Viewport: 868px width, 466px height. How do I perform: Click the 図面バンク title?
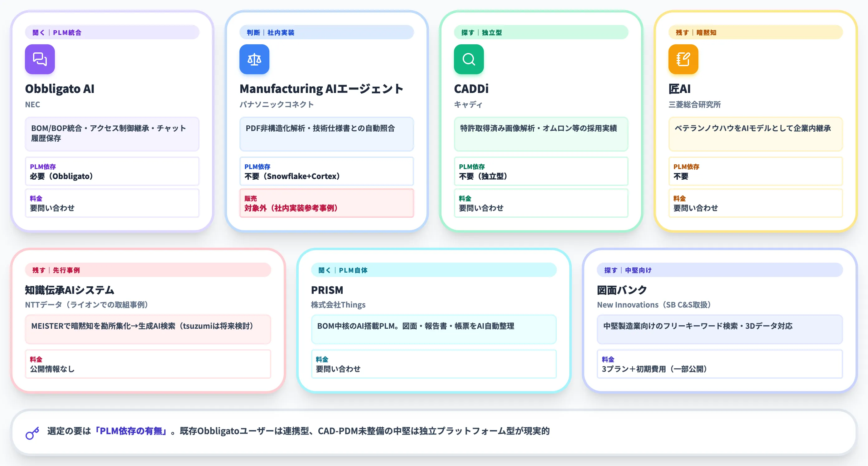[x=622, y=290]
